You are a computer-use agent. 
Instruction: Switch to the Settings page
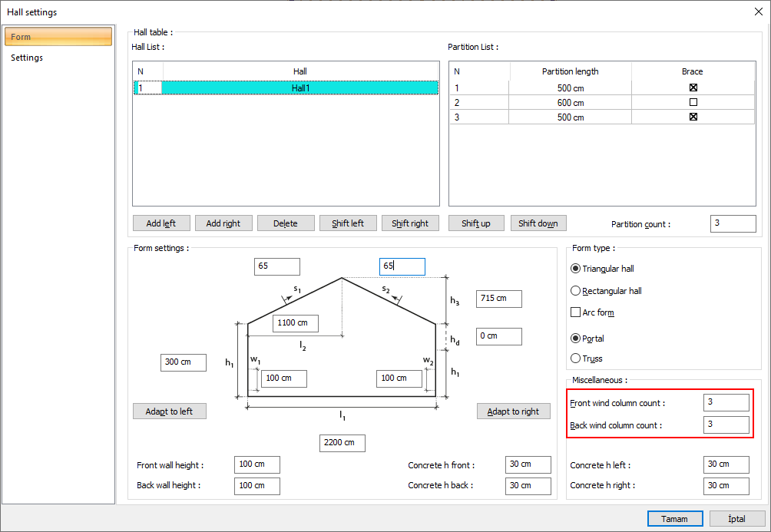click(x=26, y=57)
